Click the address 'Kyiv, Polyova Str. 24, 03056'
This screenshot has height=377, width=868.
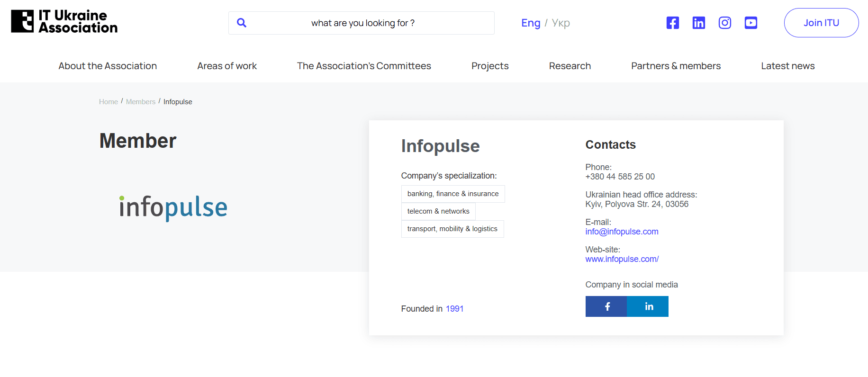pyautogui.click(x=637, y=204)
